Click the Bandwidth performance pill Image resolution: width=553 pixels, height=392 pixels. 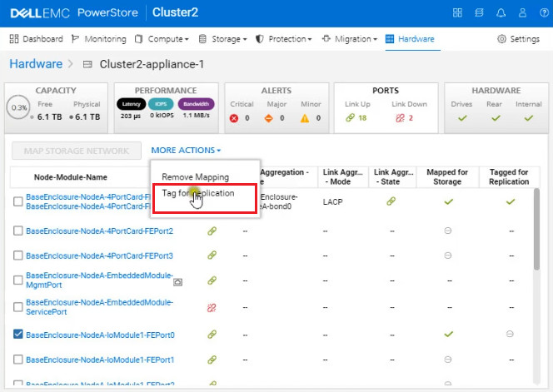click(196, 104)
